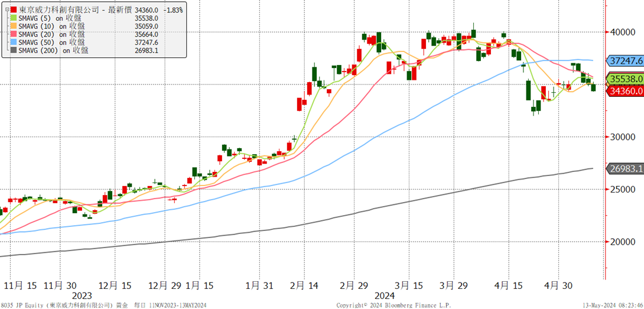Click the 2月 14 date label
This screenshot has width=644, height=309.
[x=305, y=285]
